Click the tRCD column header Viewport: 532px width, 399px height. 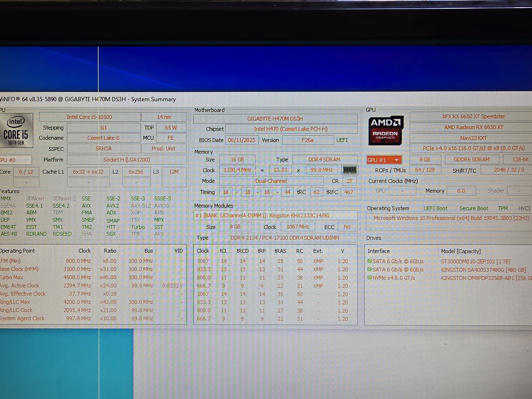[242, 251]
